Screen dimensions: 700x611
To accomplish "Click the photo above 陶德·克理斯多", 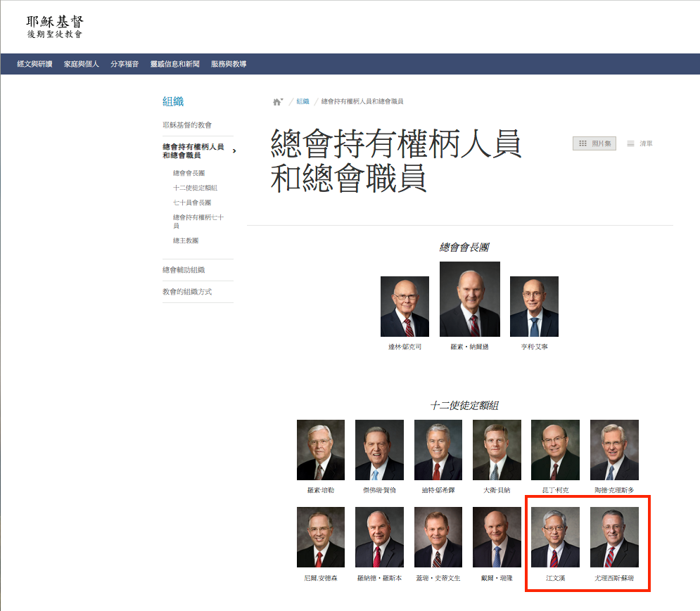I will 614,450.
